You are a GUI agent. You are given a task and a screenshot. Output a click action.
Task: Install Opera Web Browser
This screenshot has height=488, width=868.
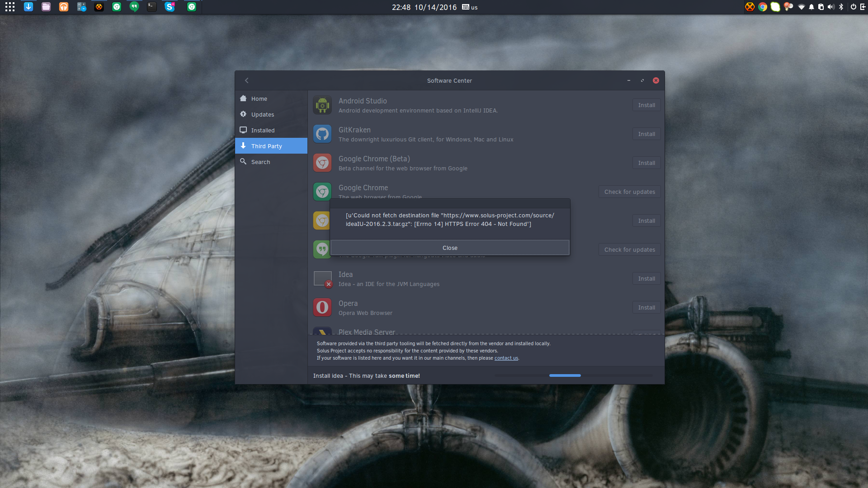click(646, 308)
